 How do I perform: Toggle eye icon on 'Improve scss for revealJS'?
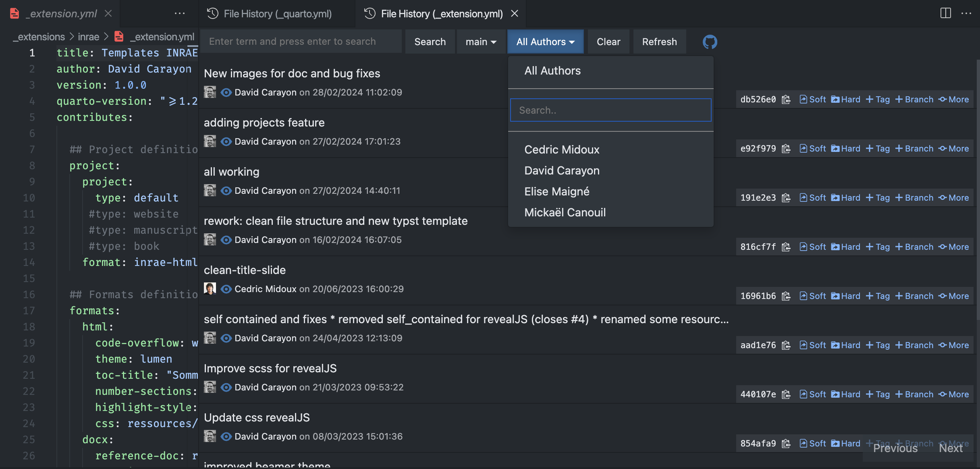coord(226,387)
